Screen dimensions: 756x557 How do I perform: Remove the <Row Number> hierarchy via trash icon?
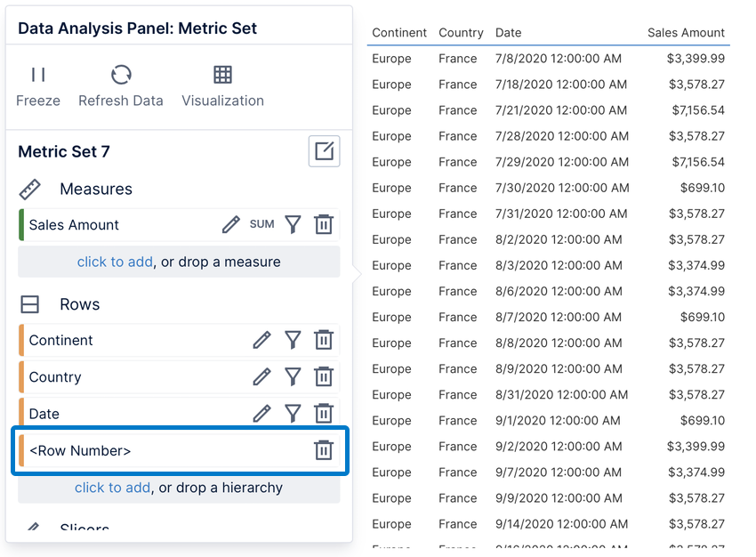[x=323, y=450]
